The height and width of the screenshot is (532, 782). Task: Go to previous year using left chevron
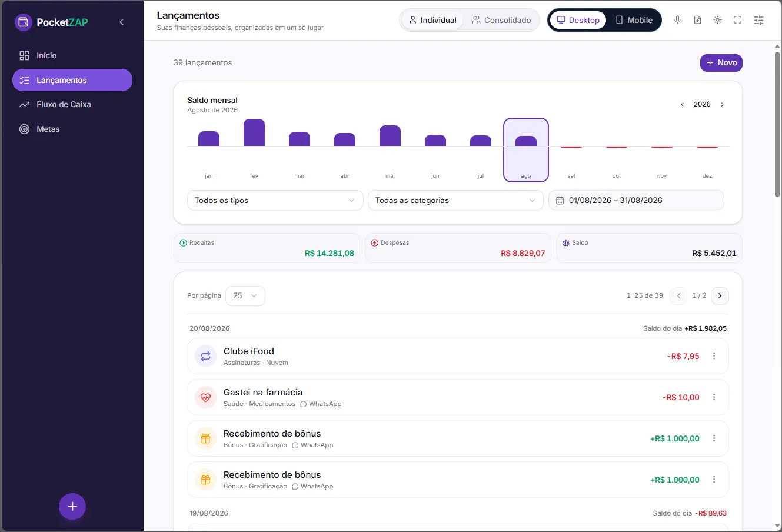click(683, 104)
